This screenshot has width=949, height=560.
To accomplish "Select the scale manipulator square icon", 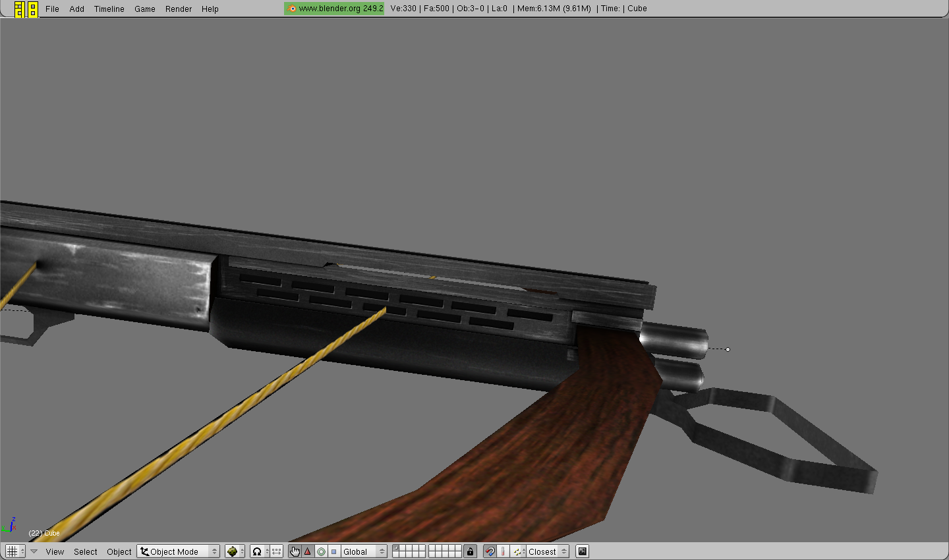I will (334, 551).
